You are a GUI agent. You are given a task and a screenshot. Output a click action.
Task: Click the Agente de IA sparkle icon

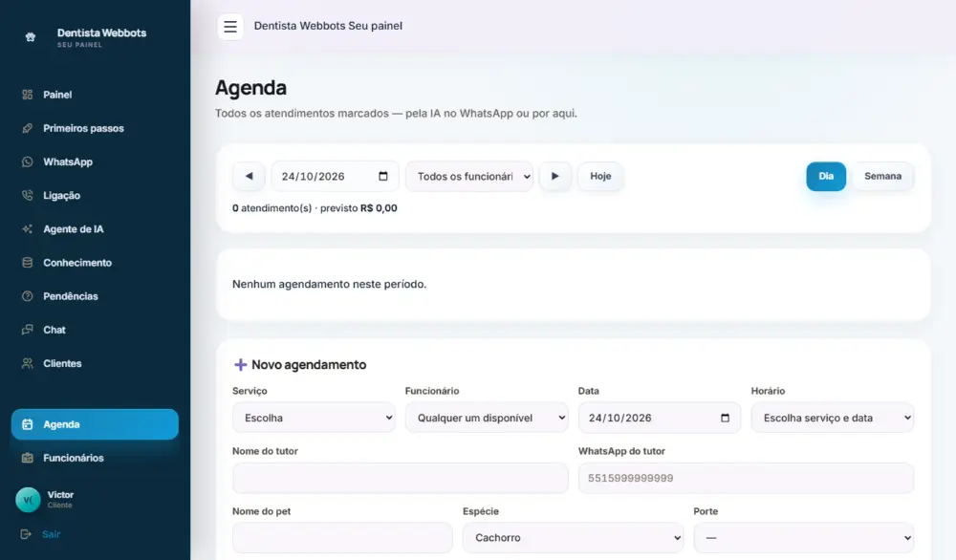point(28,229)
